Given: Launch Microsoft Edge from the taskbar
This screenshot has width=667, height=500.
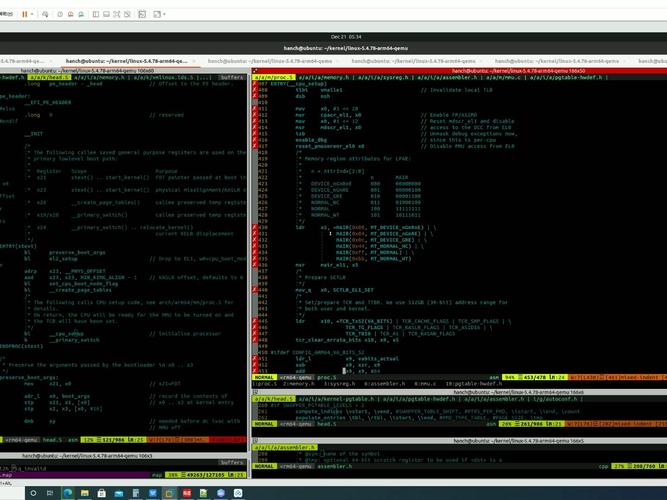Looking at the screenshot, I should tap(68, 493).
